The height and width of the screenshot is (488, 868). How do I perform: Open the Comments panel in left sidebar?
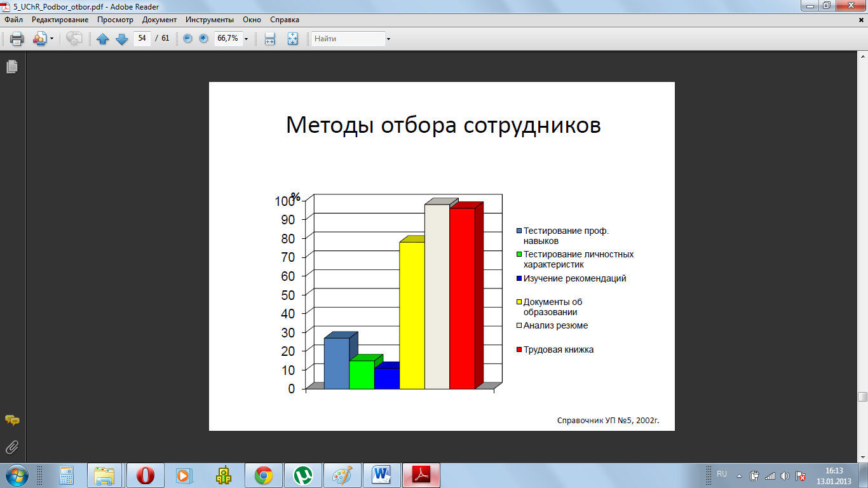pyautogui.click(x=11, y=420)
